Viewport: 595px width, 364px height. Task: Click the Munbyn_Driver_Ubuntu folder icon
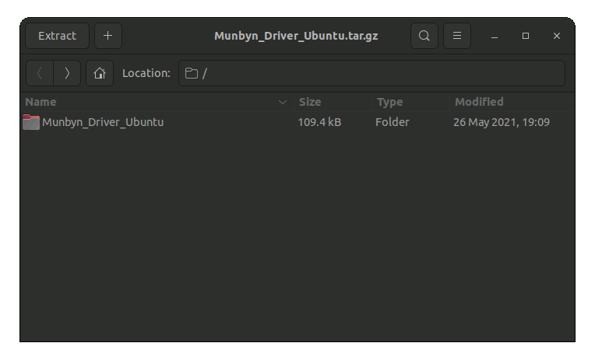pyautogui.click(x=31, y=122)
